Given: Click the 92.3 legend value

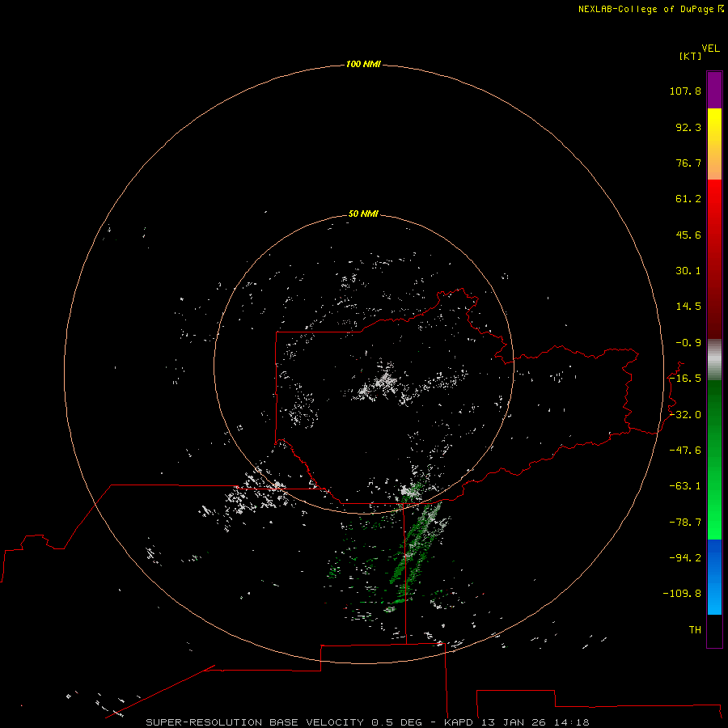Looking at the screenshot, I should pyautogui.click(x=688, y=127).
